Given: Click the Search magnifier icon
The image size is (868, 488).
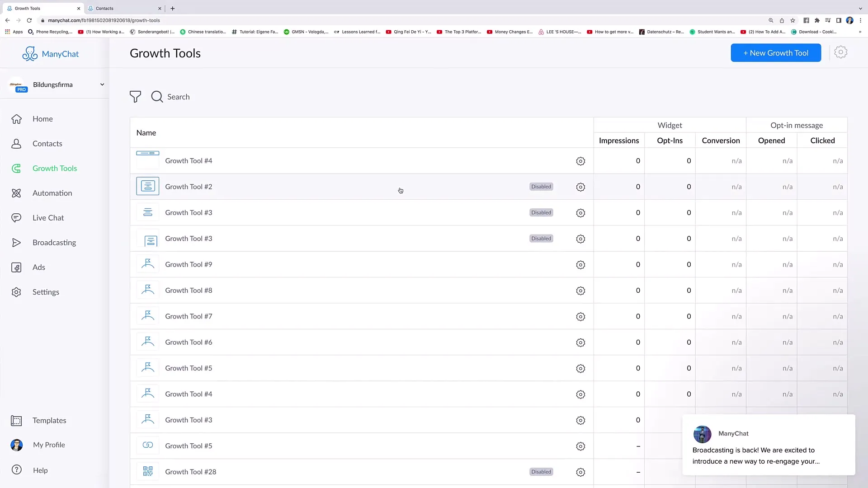Looking at the screenshot, I should (157, 97).
